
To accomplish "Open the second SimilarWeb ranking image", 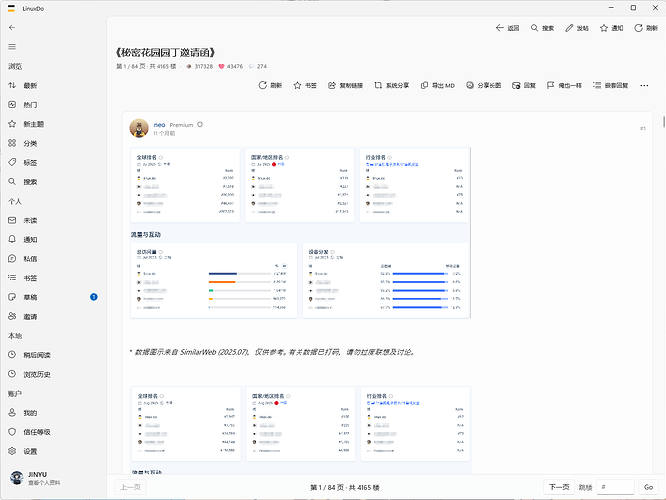I will (300, 429).
